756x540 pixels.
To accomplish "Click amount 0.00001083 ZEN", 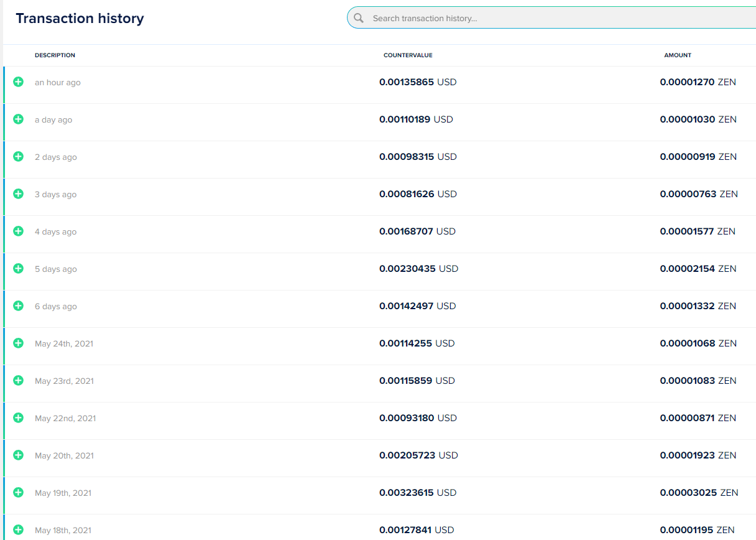I will [698, 380].
